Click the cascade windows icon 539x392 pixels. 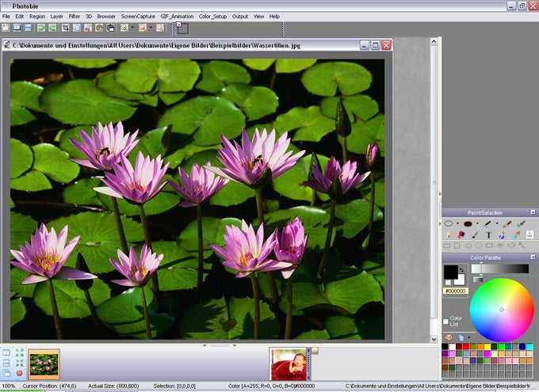[x=6, y=373]
